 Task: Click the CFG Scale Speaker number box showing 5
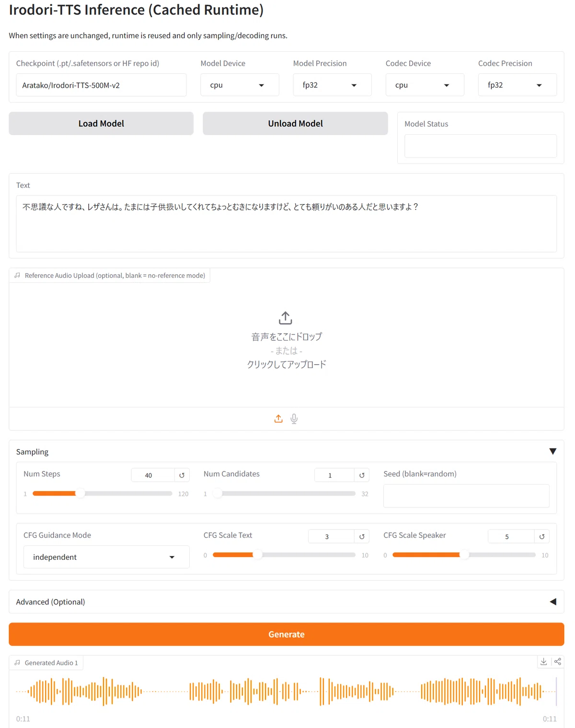(511, 536)
